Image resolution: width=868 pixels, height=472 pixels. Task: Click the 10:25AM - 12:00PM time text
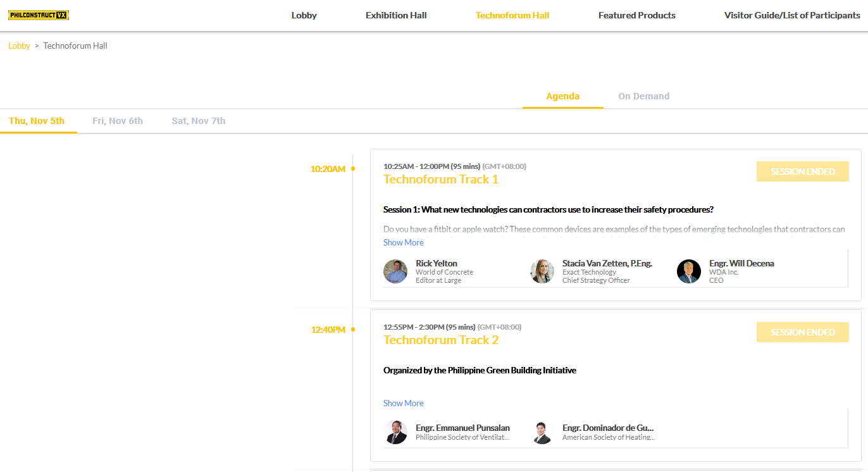[x=432, y=166]
